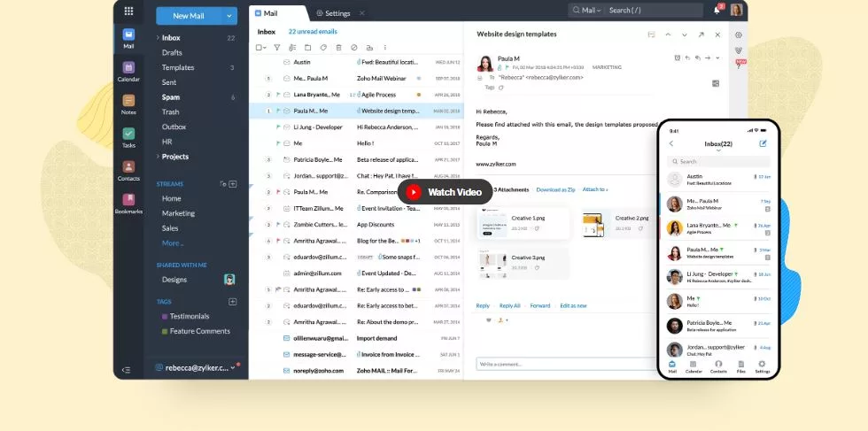
Task: Click the add tag plus icon beside TAGS
Action: click(233, 302)
